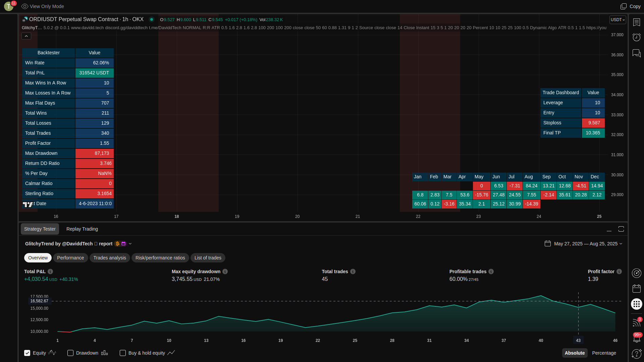
Task: Open the watchlist panel icon in right sidebar
Action: point(637,22)
